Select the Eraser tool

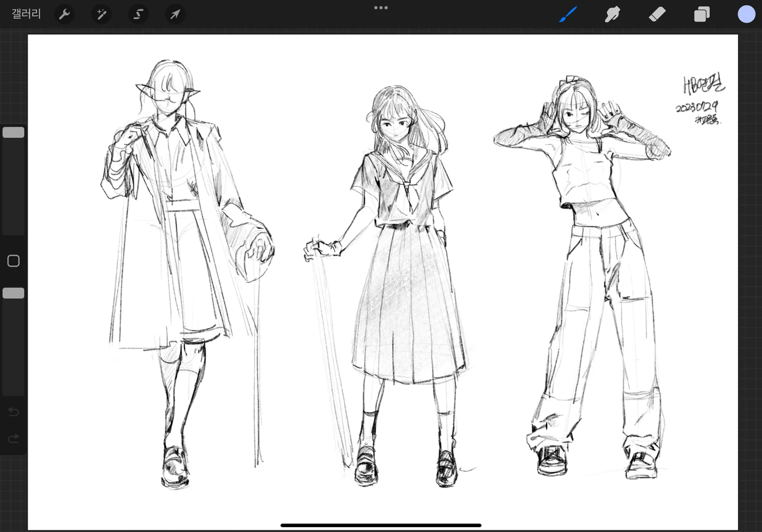point(657,14)
